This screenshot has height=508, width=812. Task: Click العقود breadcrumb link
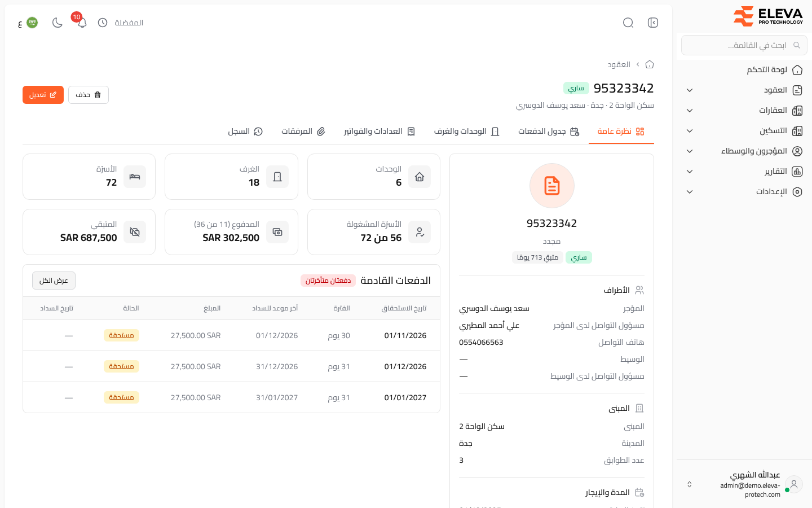(619, 64)
